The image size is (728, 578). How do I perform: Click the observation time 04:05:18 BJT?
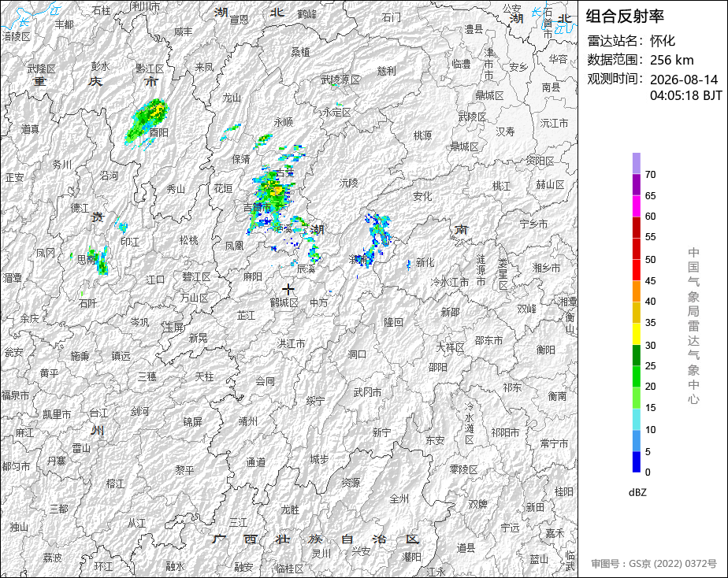tap(685, 95)
